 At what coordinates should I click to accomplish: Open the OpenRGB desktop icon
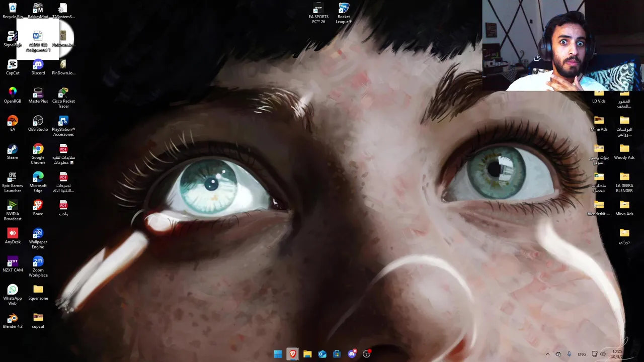[x=13, y=95]
